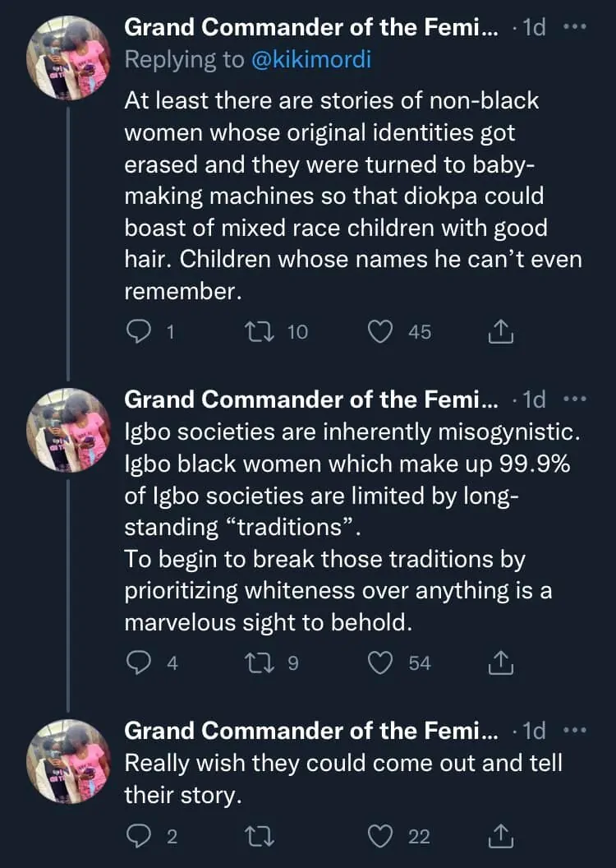Like the tweet showing 54 likes
Screen dimensions: 616x868
(379, 663)
